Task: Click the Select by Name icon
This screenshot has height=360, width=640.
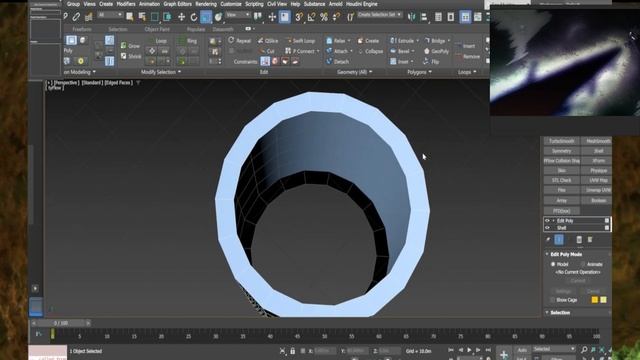Action: [x=142, y=17]
